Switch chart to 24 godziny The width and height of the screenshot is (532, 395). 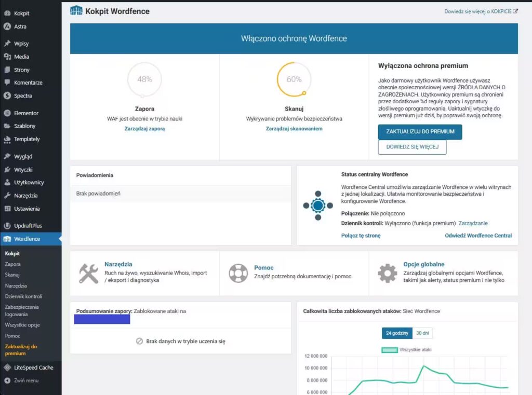click(397, 333)
